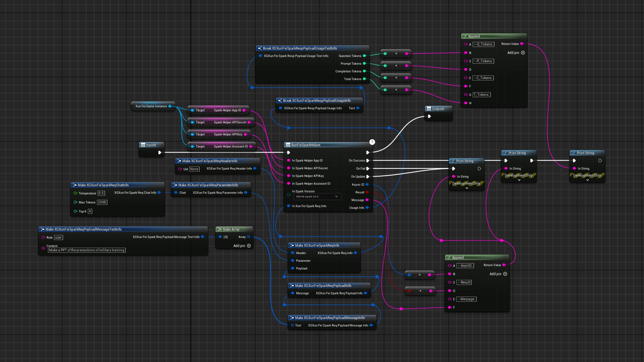The width and height of the screenshot is (644, 362).
Task: Click the Usage Info output pin
Action: tap(367, 208)
